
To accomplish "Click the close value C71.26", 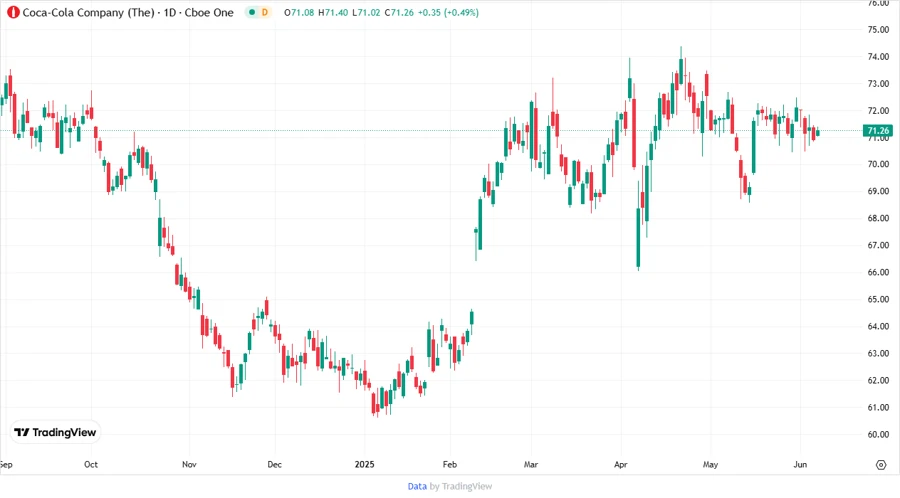I will 399,13.
